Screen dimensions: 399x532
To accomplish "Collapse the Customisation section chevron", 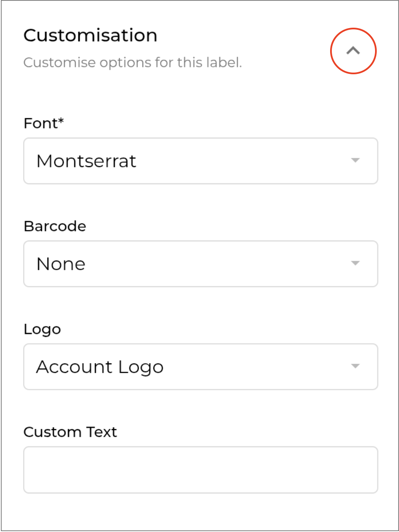I will tap(353, 51).
